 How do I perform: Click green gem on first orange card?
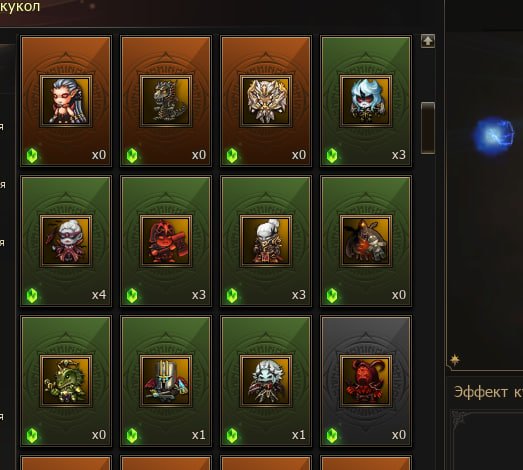tap(32, 155)
